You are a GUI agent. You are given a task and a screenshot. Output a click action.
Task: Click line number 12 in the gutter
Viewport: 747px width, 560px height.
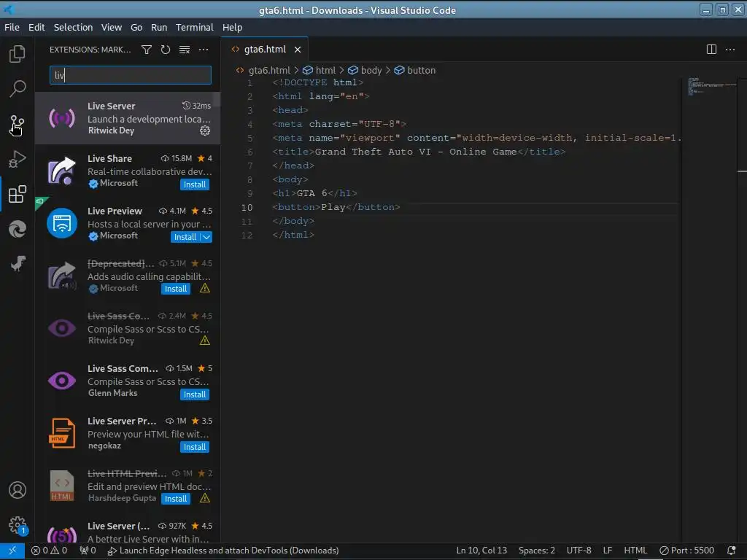(247, 236)
